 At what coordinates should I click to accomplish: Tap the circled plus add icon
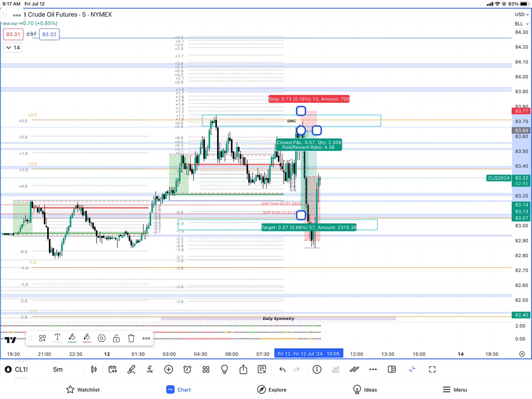pyautogui.click(x=168, y=369)
